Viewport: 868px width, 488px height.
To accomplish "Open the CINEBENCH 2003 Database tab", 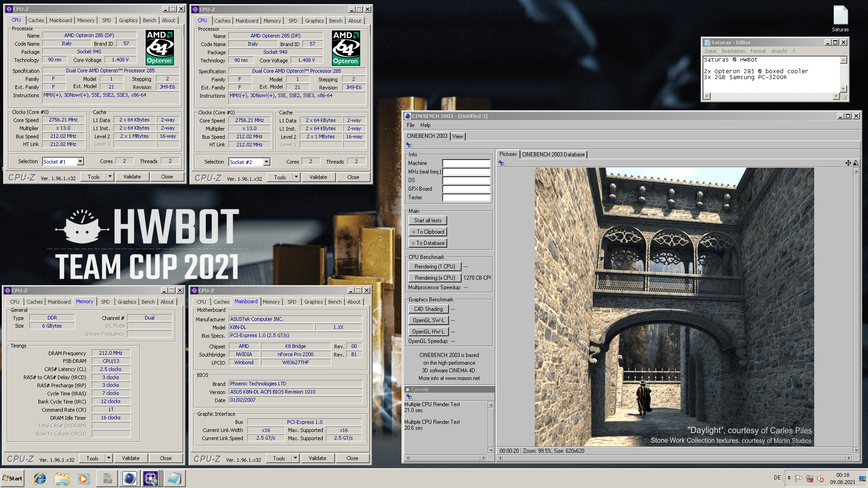I will point(553,155).
